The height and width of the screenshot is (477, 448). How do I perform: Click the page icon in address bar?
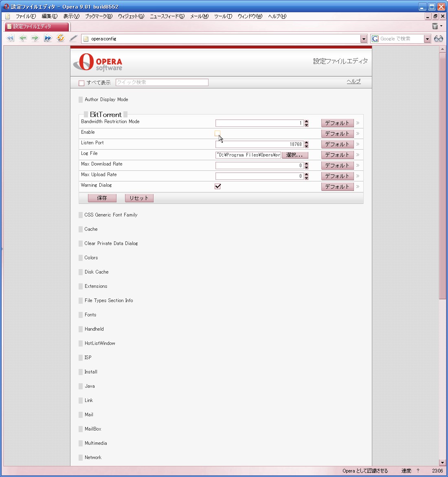86,39
